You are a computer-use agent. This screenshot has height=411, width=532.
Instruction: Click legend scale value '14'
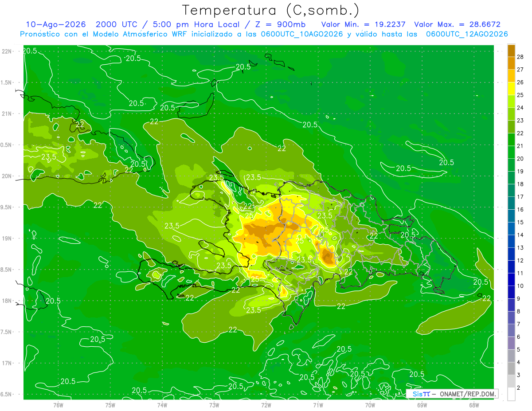point(520,235)
